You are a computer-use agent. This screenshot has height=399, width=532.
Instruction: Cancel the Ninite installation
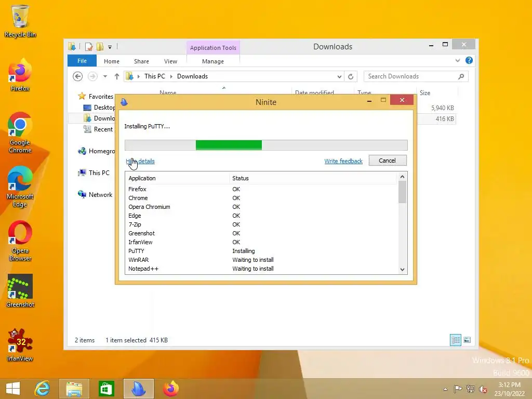pos(388,161)
